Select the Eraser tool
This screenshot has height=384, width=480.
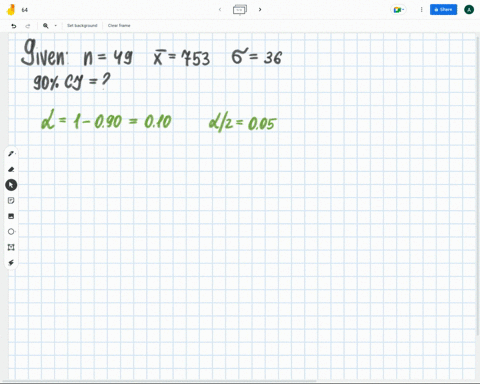click(x=11, y=169)
